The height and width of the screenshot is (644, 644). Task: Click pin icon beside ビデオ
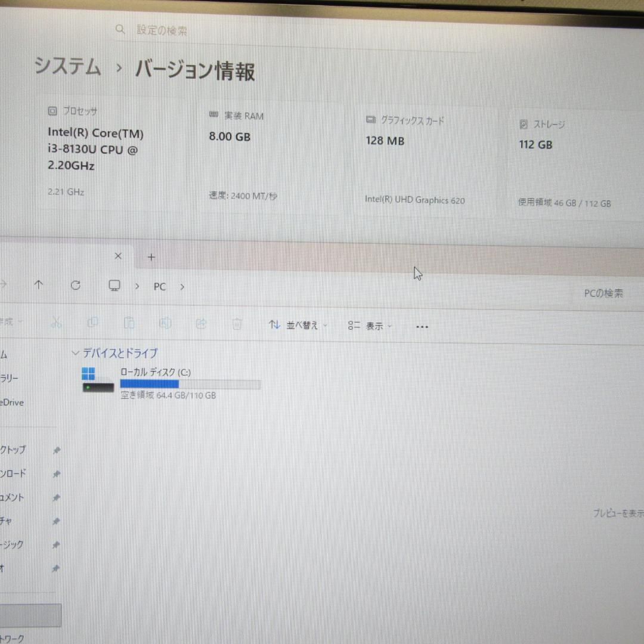(x=56, y=568)
